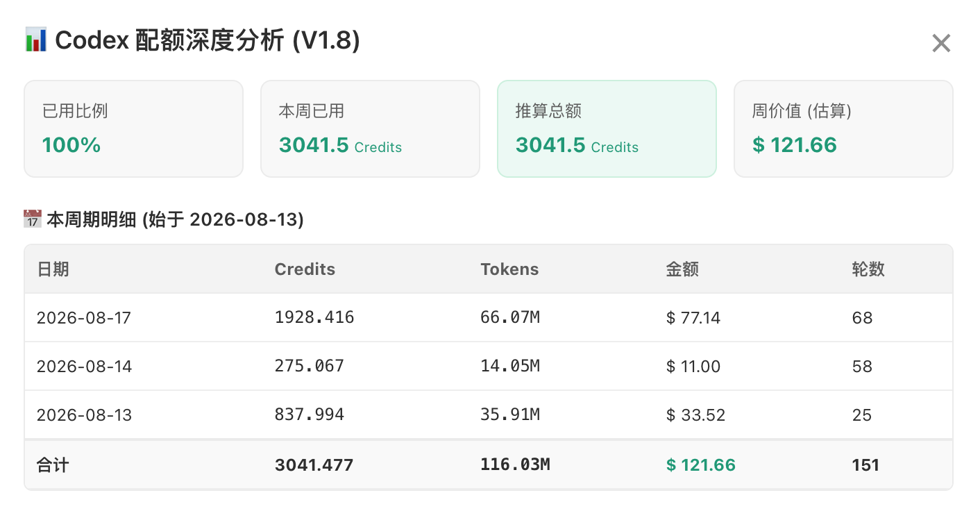Viewport: 980px width, 511px height.
Task: Click the bar chart icon in title
Action: click(35, 40)
